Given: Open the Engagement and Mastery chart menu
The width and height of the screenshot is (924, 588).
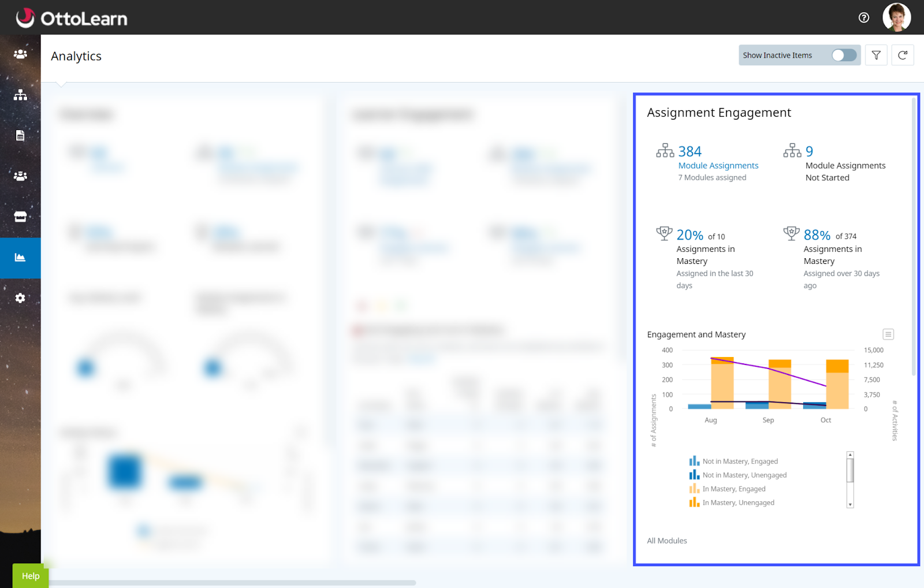Looking at the screenshot, I should pos(888,334).
